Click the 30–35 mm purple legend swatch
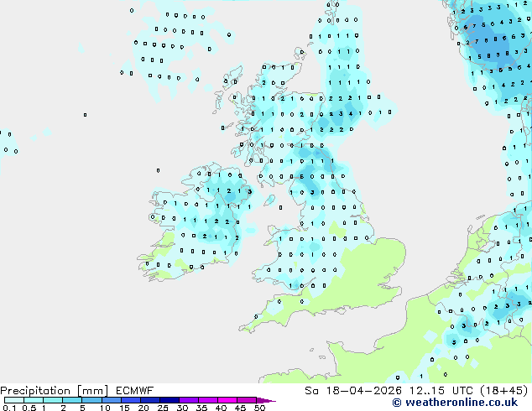 click(x=188, y=400)
